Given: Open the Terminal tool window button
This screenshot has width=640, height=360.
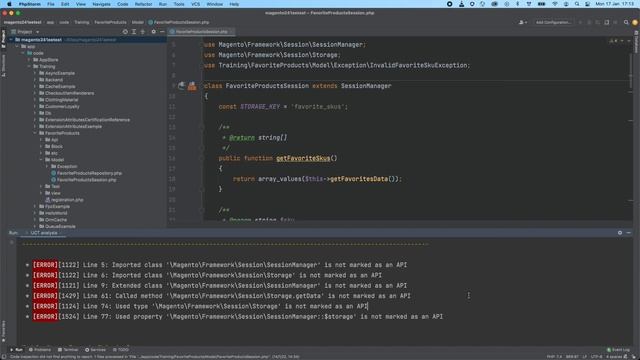Looking at the screenshot, I should click(x=68, y=350).
